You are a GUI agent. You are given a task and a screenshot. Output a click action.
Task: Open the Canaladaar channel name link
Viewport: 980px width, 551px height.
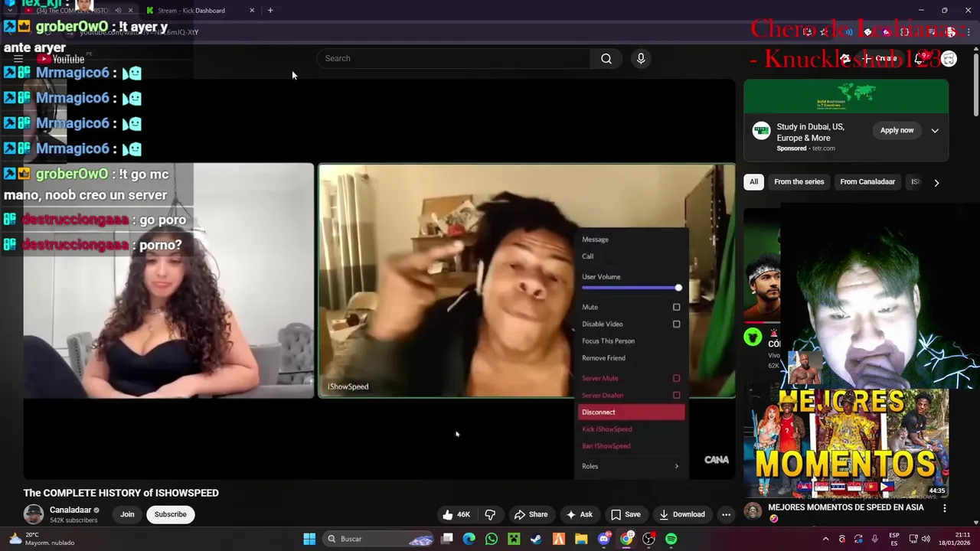[70, 510]
